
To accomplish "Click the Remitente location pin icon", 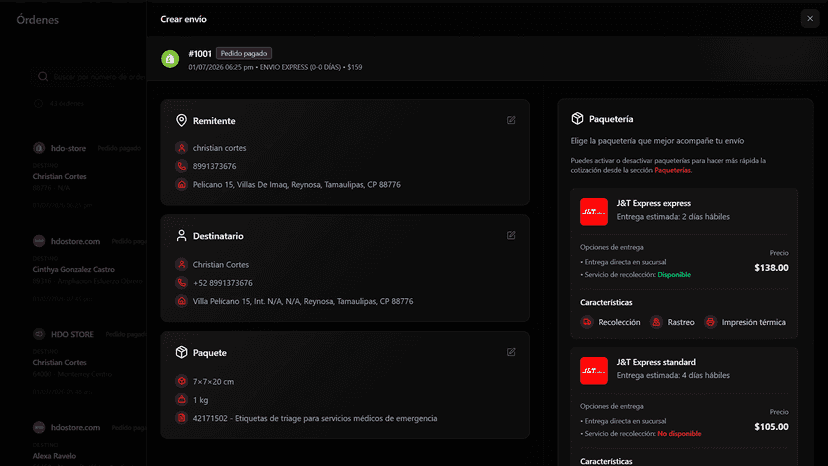I will [181, 120].
